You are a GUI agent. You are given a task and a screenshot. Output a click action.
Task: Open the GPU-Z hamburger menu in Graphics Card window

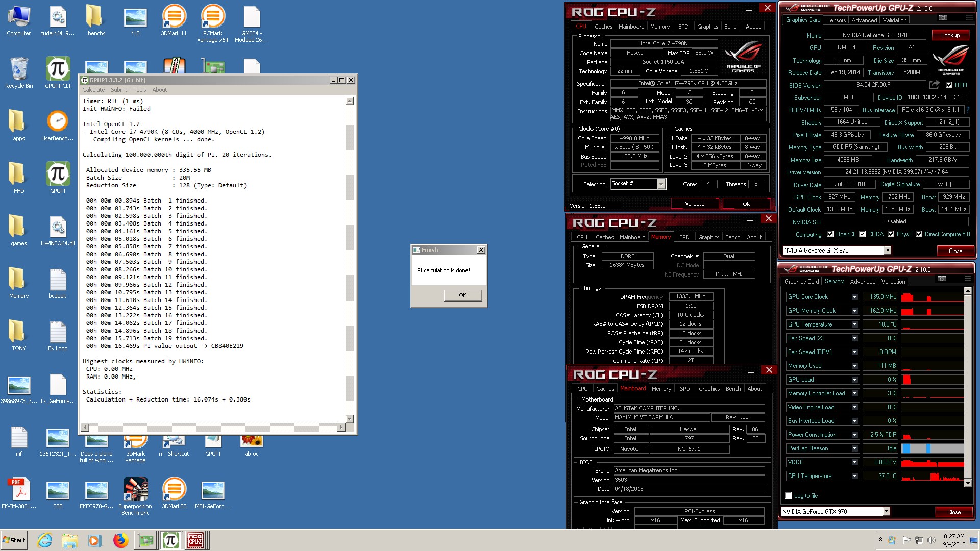pos(969,17)
